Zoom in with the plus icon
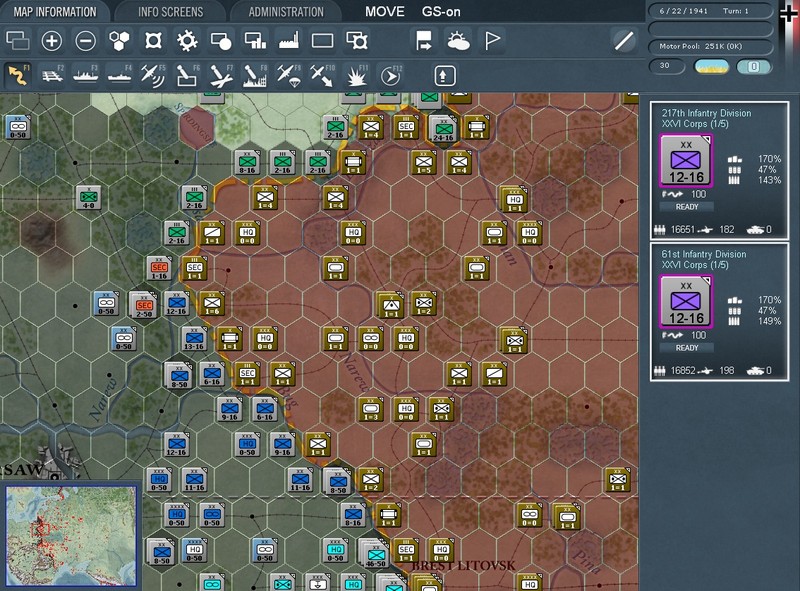 click(x=52, y=41)
